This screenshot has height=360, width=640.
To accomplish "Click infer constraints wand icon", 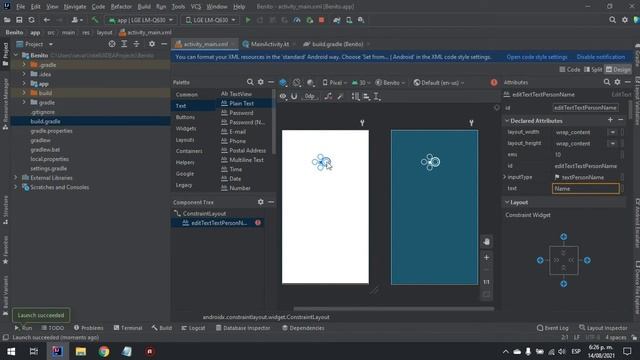I will [340, 97].
